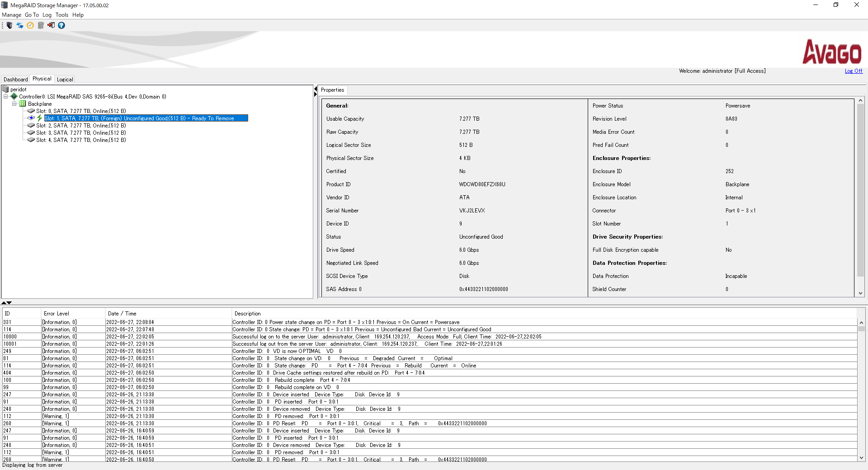
Task: Click status bar text Displaying log from server
Action: click(33, 465)
